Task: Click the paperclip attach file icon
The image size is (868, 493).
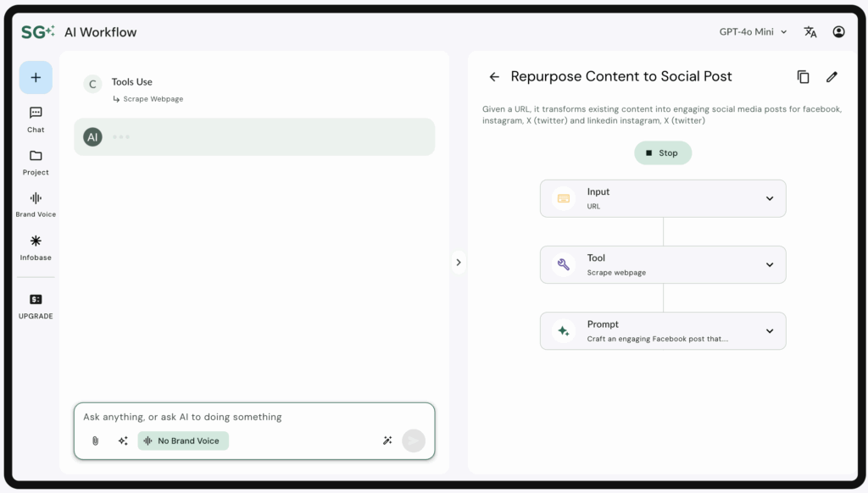Action: (x=96, y=440)
